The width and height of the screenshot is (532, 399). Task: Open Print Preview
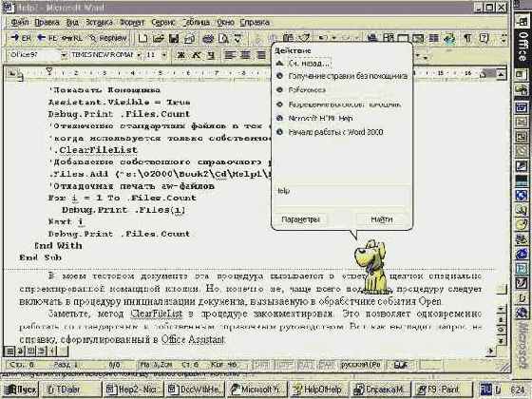pos(223,38)
